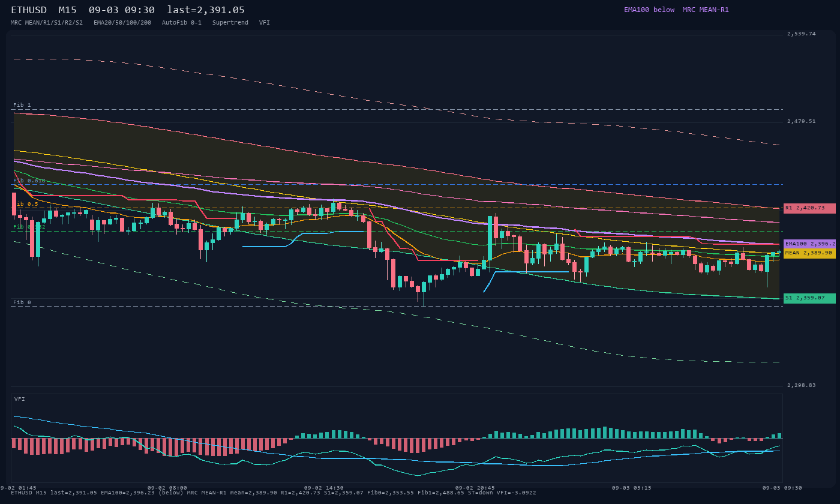Click the VFI label in indicator list
This screenshot has width=840, height=504.
(x=265, y=23)
